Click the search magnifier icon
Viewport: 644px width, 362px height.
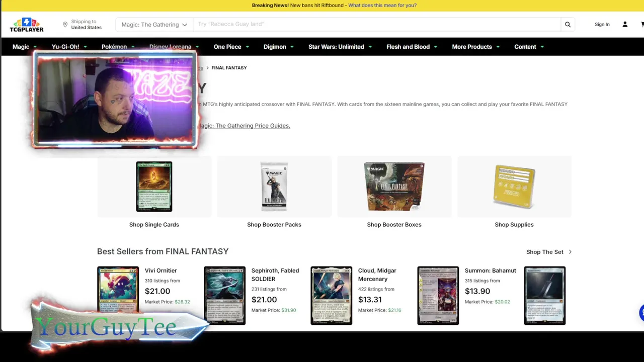568,24
